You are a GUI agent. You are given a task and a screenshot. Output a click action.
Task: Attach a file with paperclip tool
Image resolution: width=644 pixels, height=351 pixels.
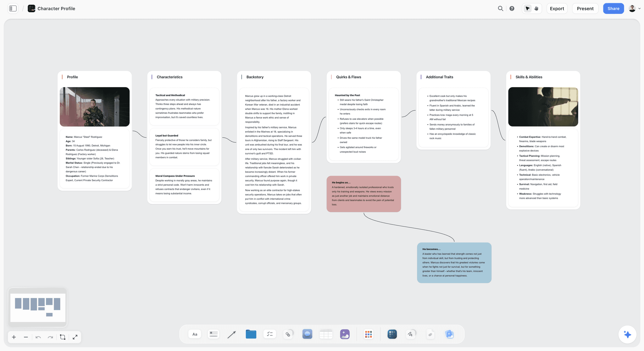tap(430, 334)
